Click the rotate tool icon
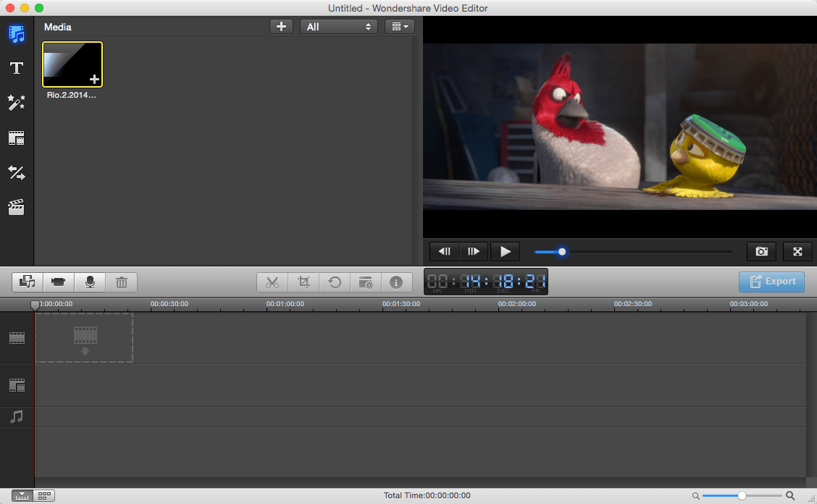 tap(335, 282)
